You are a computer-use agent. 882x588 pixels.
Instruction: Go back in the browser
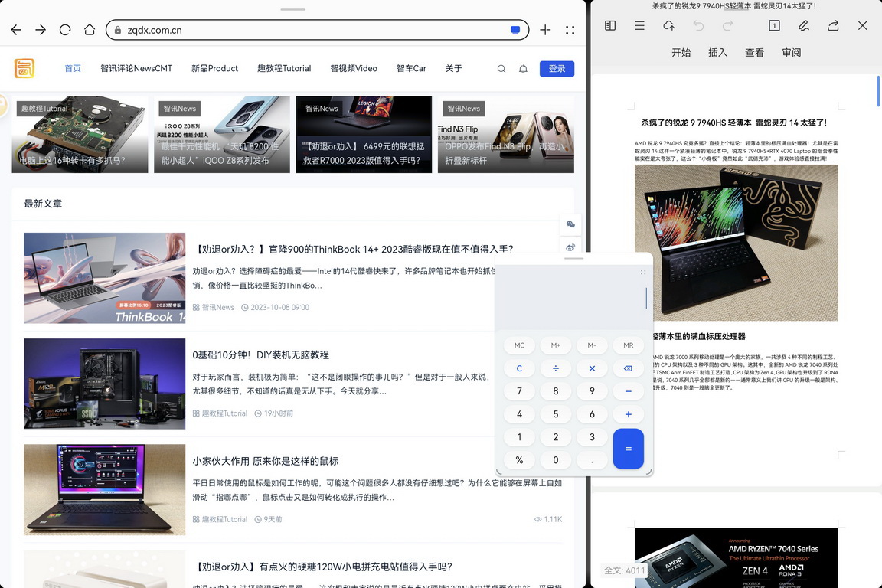(16, 30)
